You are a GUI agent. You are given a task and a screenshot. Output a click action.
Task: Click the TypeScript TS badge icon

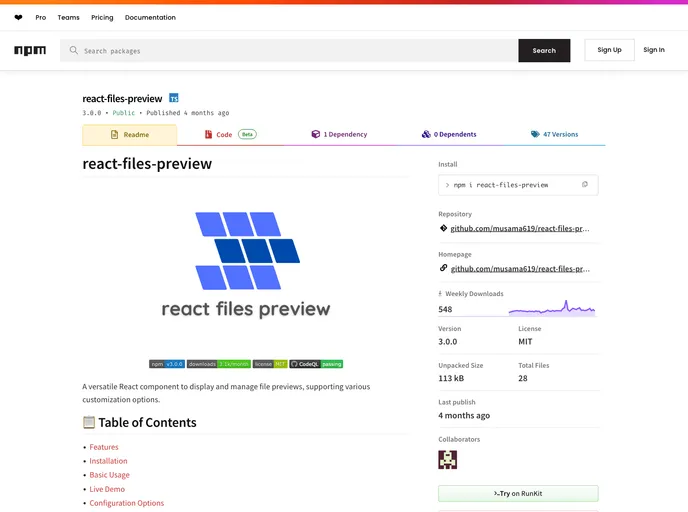(x=174, y=98)
